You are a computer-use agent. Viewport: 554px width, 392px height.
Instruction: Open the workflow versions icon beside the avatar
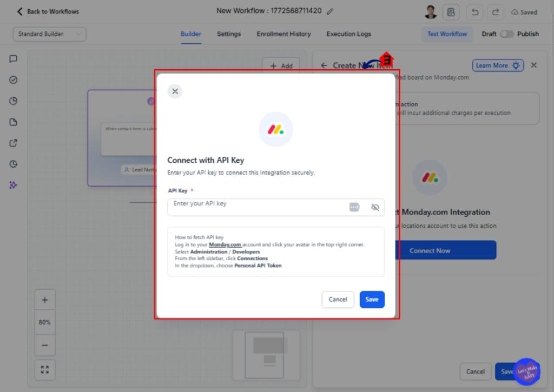(x=451, y=11)
